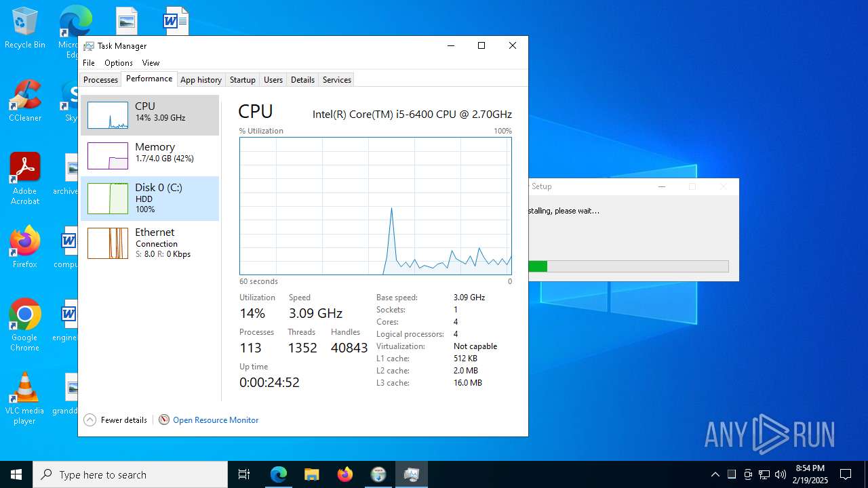The width and height of the screenshot is (868, 488).
Task: Select the Disk 0 (C:) item
Action: [x=150, y=198]
